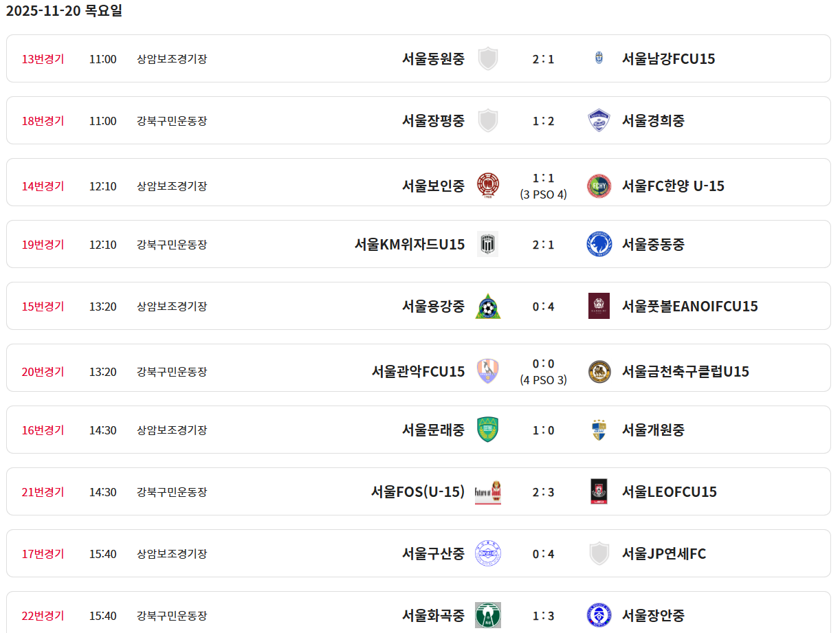Open the 16번경기 match row label

[43, 430]
